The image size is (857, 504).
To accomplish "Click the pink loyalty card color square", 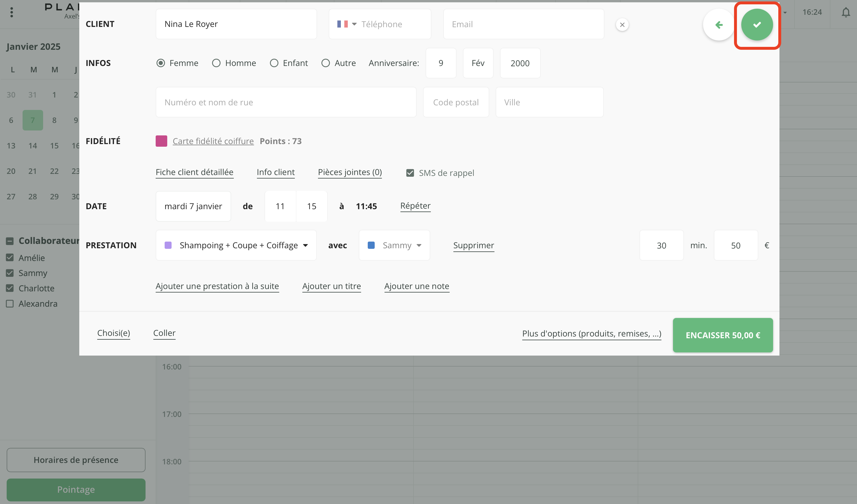I will click(161, 141).
